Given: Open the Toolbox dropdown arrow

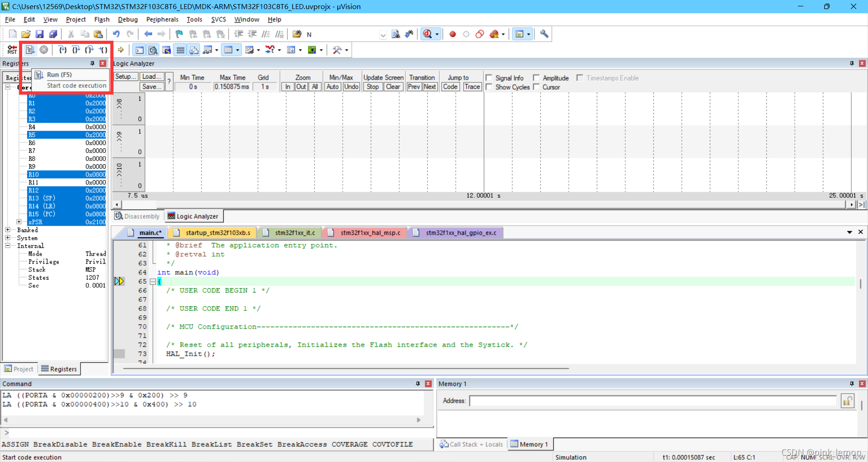Looking at the screenshot, I should pos(347,50).
